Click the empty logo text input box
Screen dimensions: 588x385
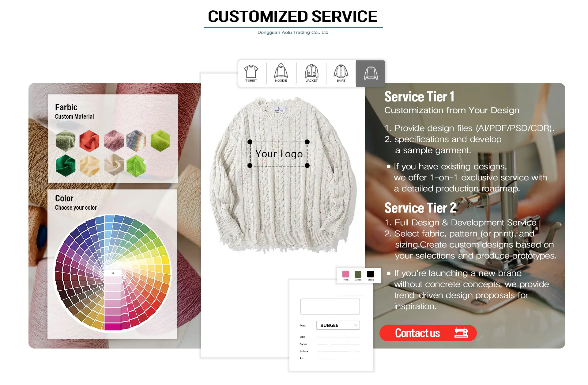tap(330, 307)
